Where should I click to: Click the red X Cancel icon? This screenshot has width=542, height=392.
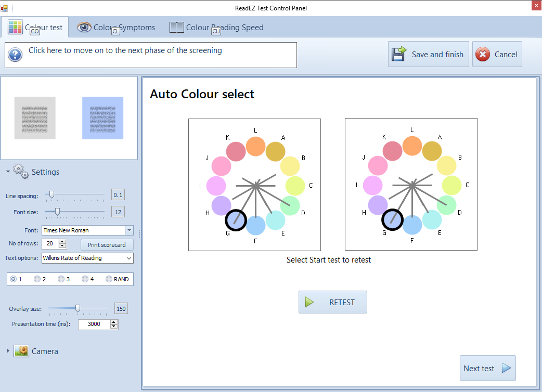pyautogui.click(x=483, y=55)
